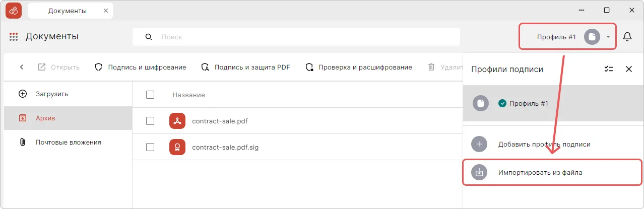Open file contract-sale.pdf.sig
The image size is (644, 209).
pos(225,148)
